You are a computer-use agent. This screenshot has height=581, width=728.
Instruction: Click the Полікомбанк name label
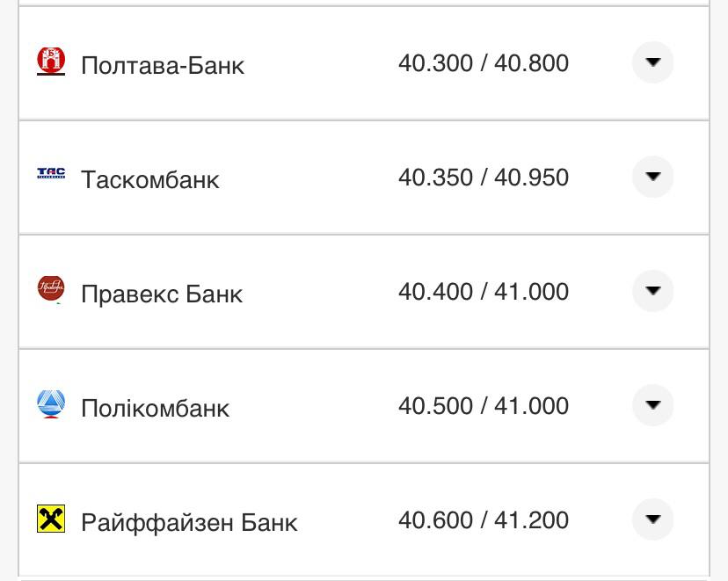pyautogui.click(x=155, y=405)
